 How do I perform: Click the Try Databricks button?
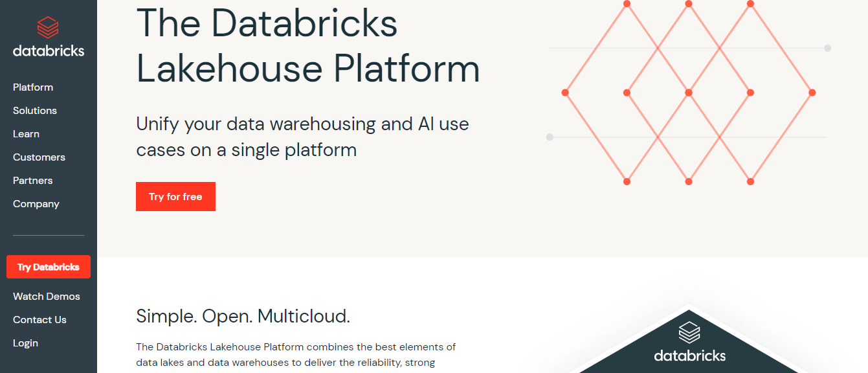coord(49,267)
